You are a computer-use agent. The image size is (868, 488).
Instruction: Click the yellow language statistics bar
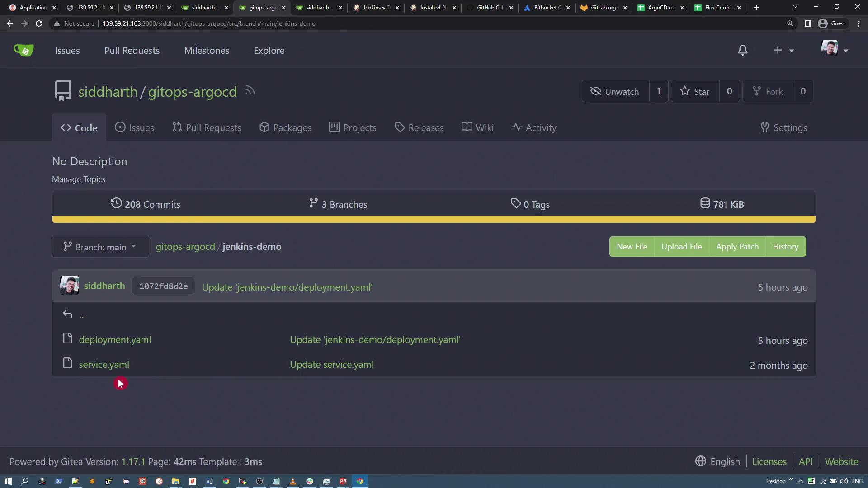click(434, 220)
